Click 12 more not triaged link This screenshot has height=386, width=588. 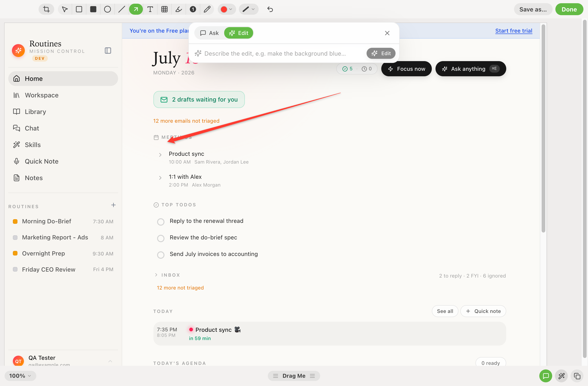tap(180, 288)
